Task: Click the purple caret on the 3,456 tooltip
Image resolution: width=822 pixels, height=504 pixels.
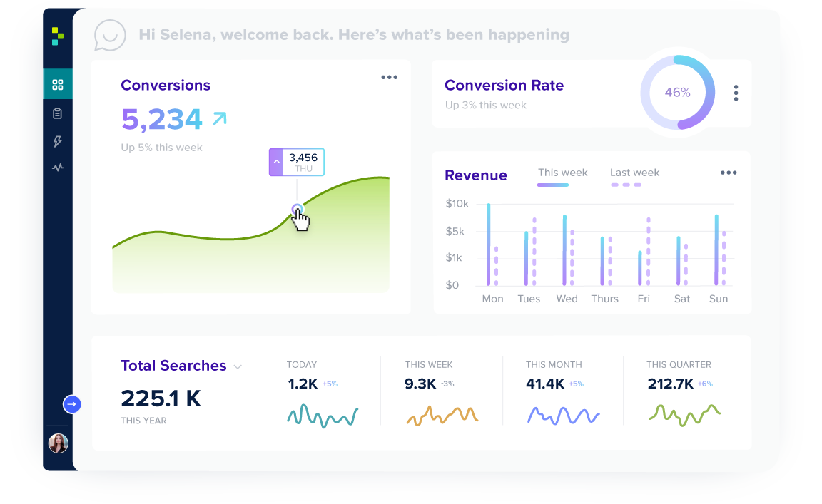Action: pos(276,162)
